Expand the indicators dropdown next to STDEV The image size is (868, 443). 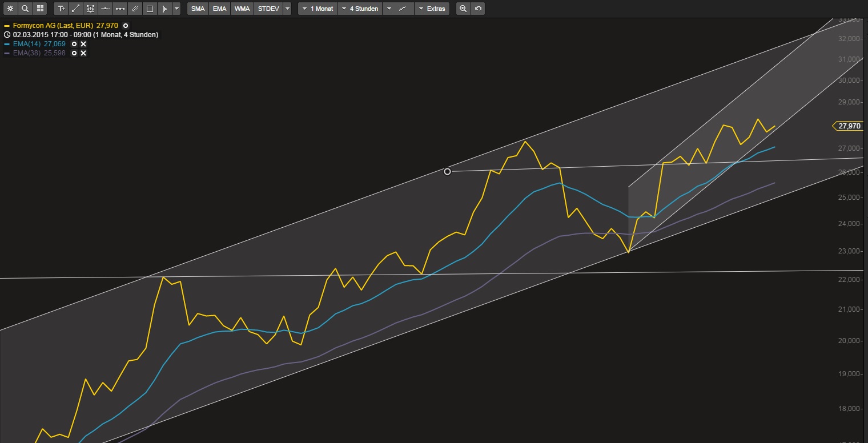(x=287, y=9)
